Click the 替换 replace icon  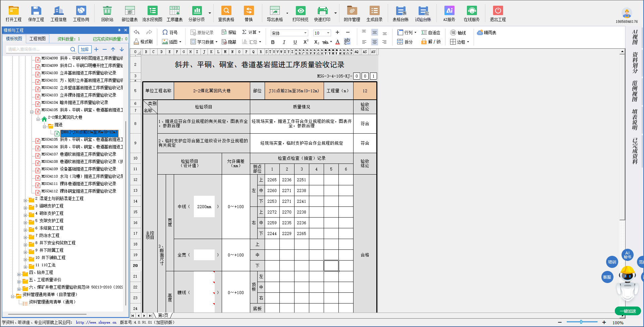[x=249, y=14]
